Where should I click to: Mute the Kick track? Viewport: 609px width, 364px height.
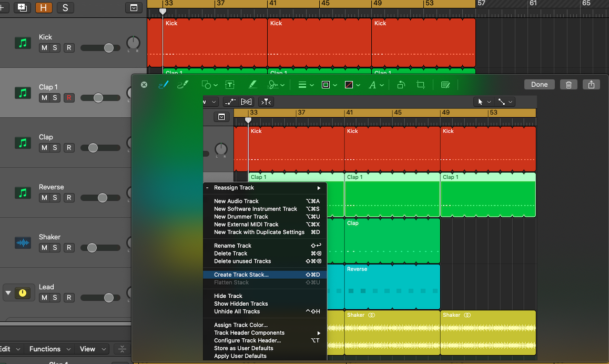pyautogui.click(x=44, y=48)
